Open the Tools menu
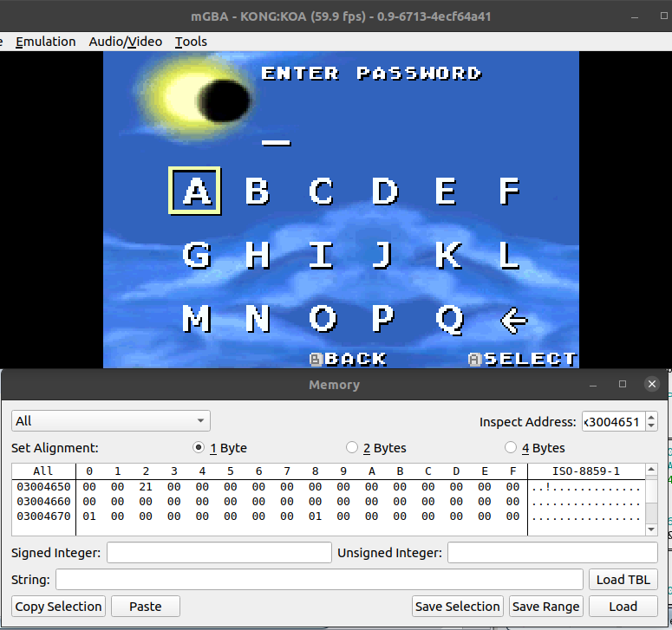Screen dimensions: 672x630 (191, 42)
